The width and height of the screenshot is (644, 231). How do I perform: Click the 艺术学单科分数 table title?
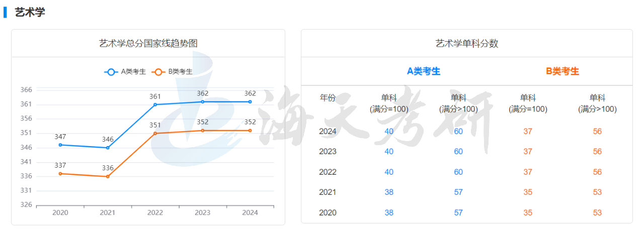(466, 43)
